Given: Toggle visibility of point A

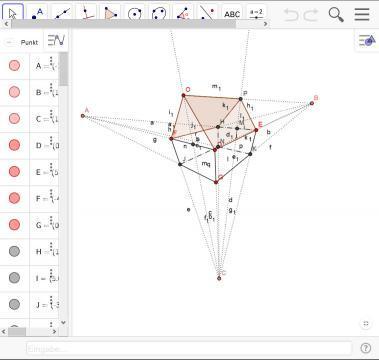Looking at the screenshot, I should (x=14, y=65).
